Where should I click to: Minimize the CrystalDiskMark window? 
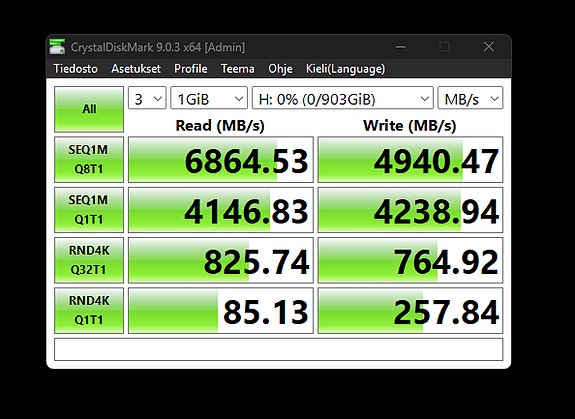(401, 47)
